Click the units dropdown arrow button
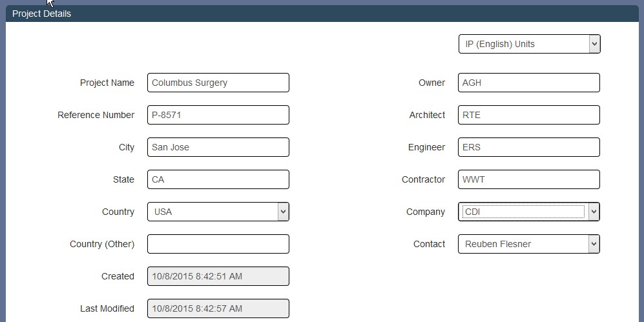Viewport: 644px width, 322px height. click(594, 44)
